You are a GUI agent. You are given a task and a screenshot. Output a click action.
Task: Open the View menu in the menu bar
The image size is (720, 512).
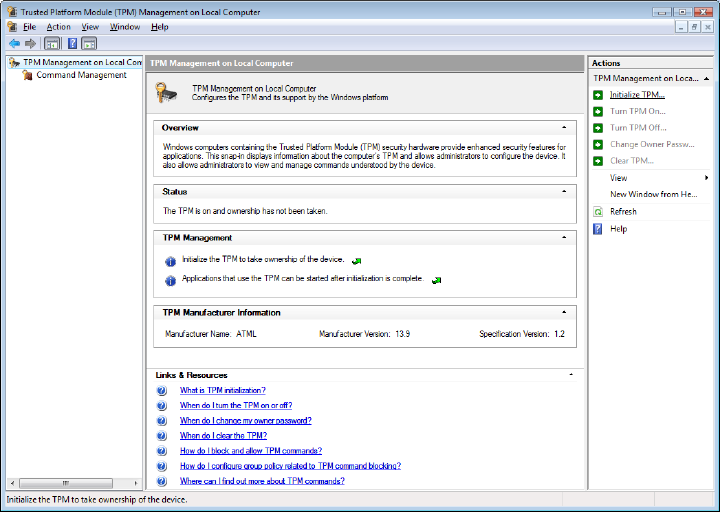tap(90, 27)
